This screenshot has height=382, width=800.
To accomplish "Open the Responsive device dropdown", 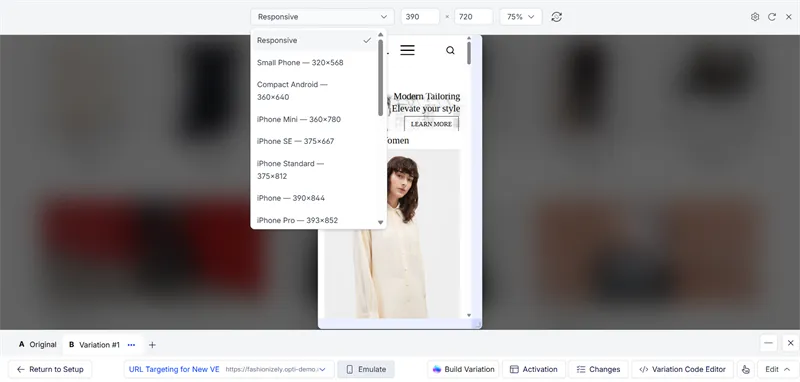I will [322, 17].
